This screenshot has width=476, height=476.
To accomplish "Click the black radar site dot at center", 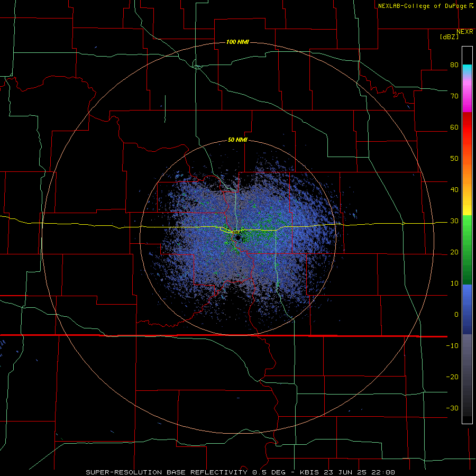I will [238, 237].
